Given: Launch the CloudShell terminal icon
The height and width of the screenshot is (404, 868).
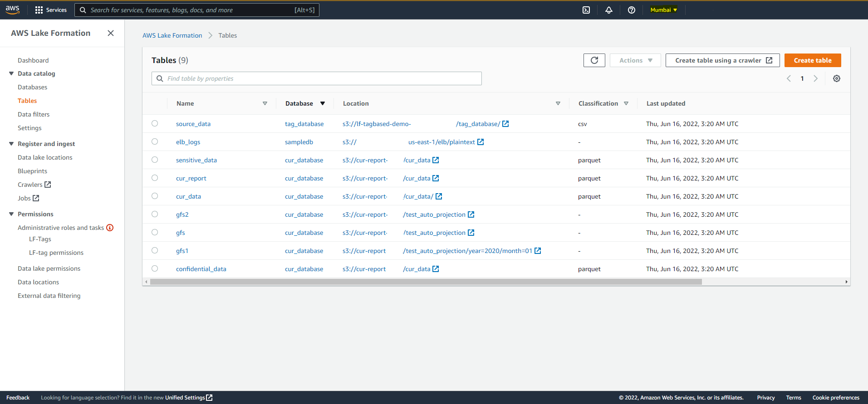Looking at the screenshot, I should tap(586, 10).
